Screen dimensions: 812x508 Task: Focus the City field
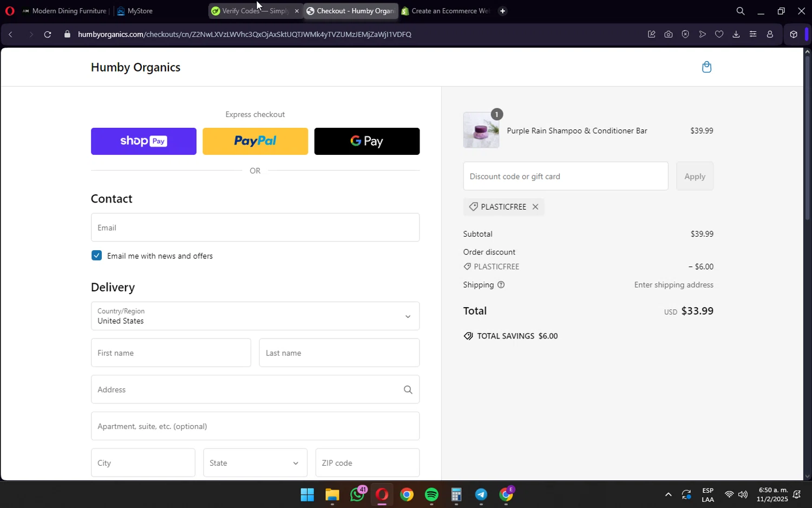click(143, 463)
